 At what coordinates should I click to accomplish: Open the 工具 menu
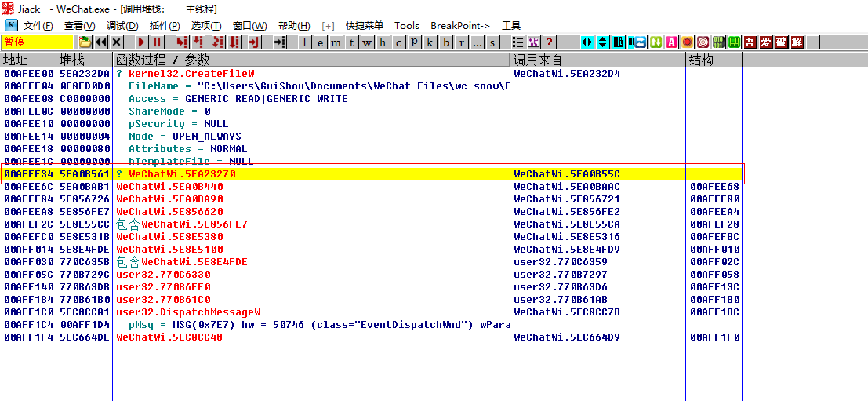coord(511,25)
